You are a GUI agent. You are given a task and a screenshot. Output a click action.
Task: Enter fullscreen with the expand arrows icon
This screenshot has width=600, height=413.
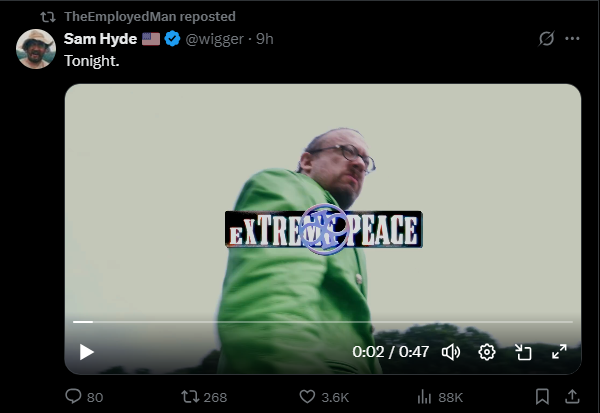559,352
